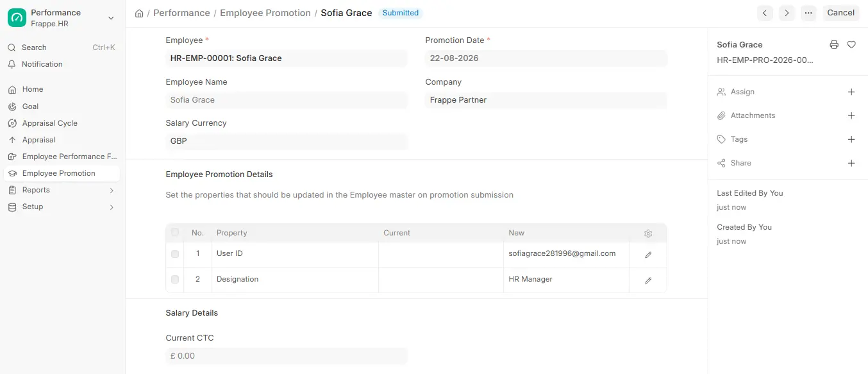The height and width of the screenshot is (374, 868).
Task: Go to next record arrow
Action: tap(787, 13)
